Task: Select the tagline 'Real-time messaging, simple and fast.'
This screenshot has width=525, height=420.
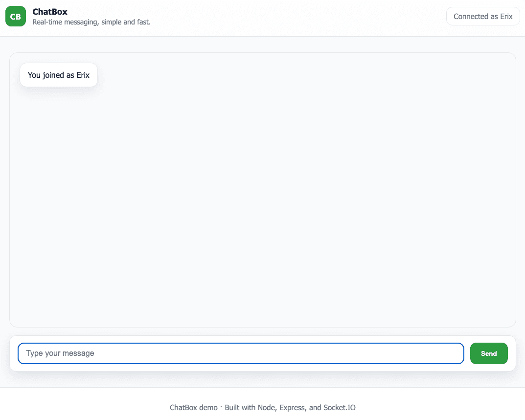Action: pyautogui.click(x=91, y=22)
